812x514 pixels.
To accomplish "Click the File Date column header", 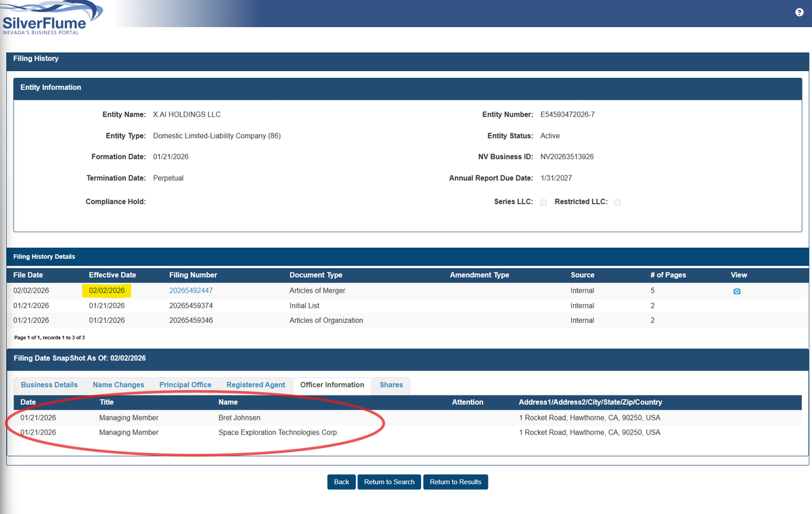I will click(28, 275).
